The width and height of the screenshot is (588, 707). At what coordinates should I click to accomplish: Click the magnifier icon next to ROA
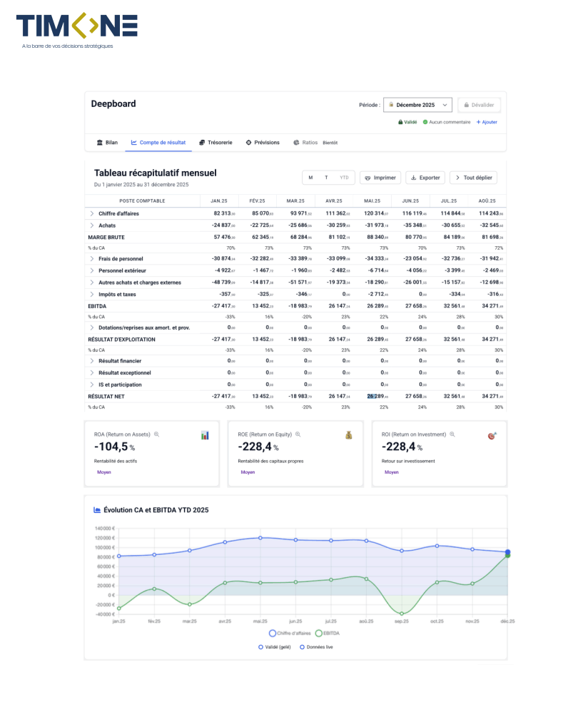point(156,434)
